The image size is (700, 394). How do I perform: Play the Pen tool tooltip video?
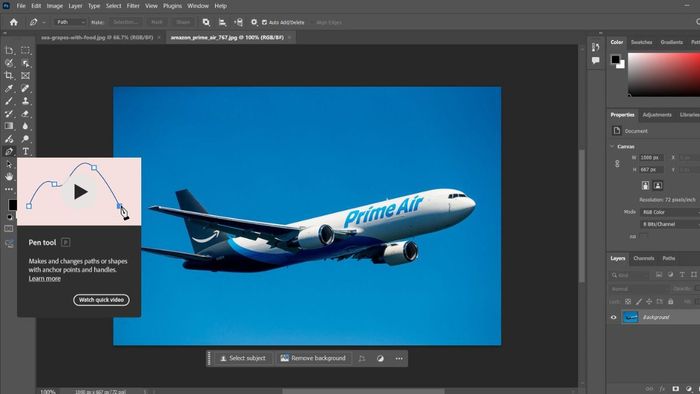pos(80,192)
